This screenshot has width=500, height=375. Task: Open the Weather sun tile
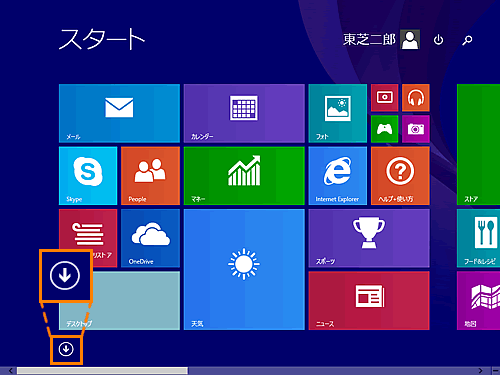point(244,269)
